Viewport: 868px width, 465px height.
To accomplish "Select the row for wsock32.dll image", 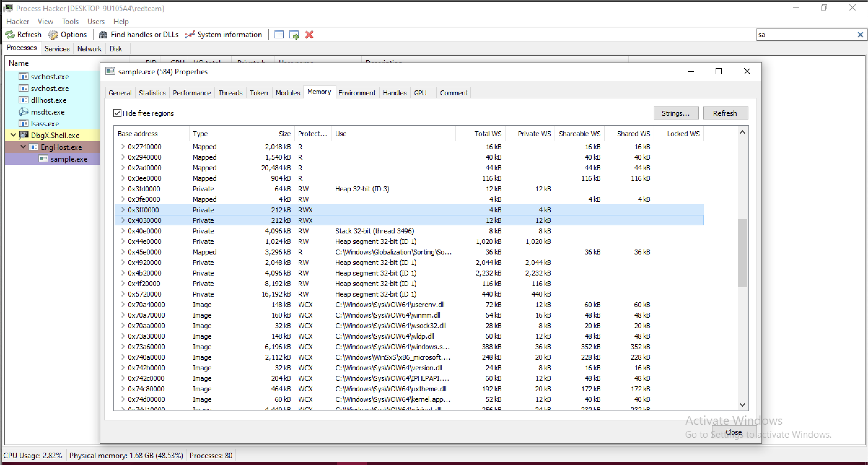I will [409, 326].
